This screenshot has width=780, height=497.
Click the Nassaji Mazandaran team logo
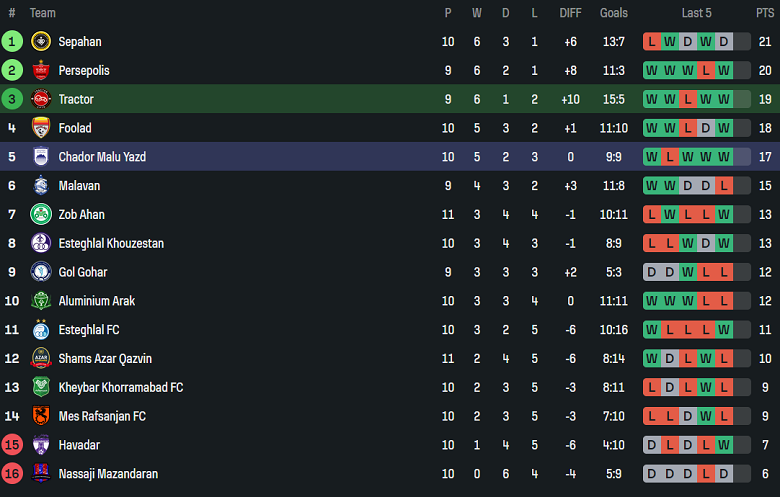tap(41, 474)
